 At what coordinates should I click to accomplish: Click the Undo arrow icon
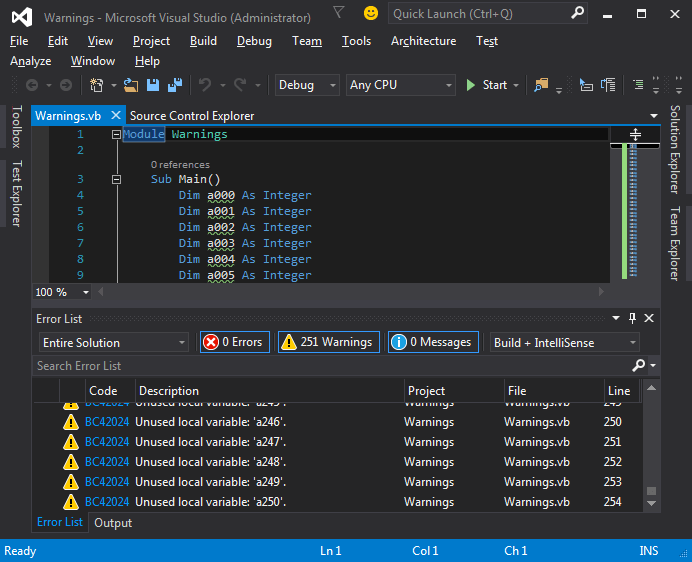point(205,84)
